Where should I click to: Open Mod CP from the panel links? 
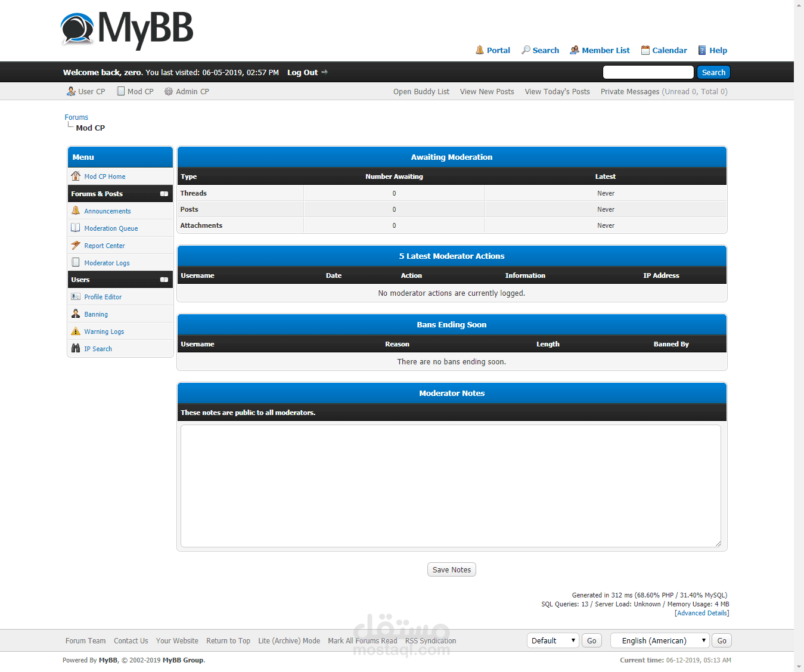tap(141, 91)
